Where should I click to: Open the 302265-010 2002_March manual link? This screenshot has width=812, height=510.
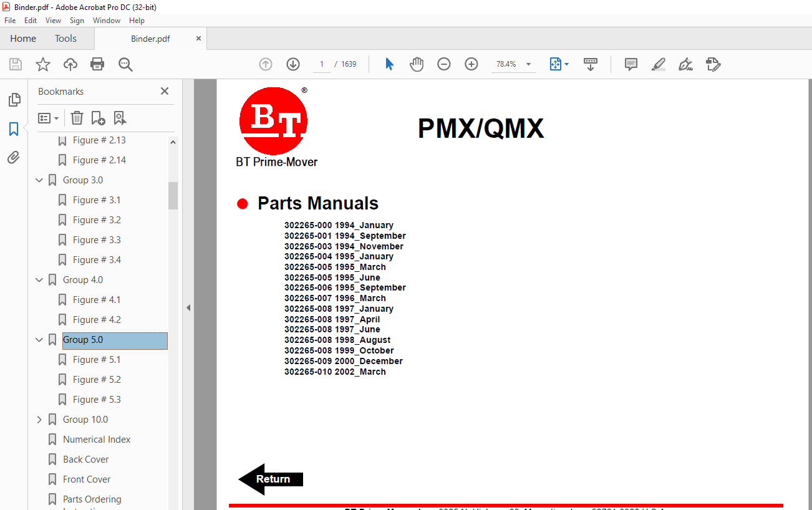point(335,372)
